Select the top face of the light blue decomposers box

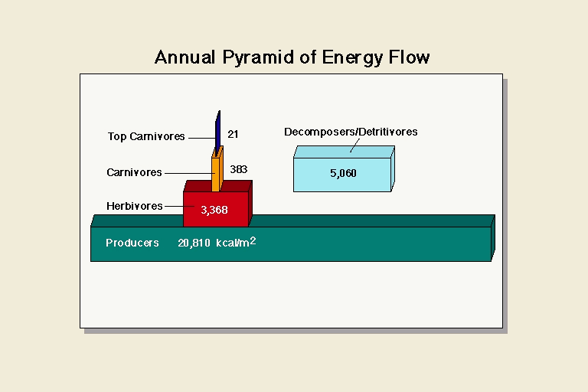click(345, 152)
